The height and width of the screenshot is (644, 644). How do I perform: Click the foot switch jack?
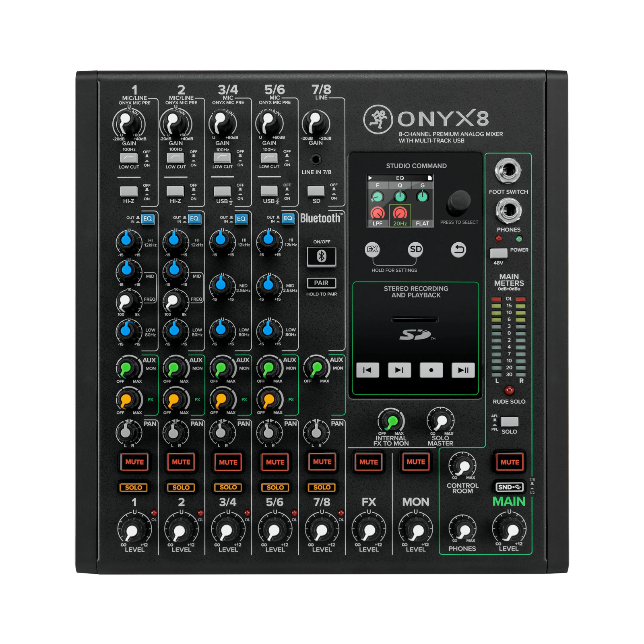508,170
